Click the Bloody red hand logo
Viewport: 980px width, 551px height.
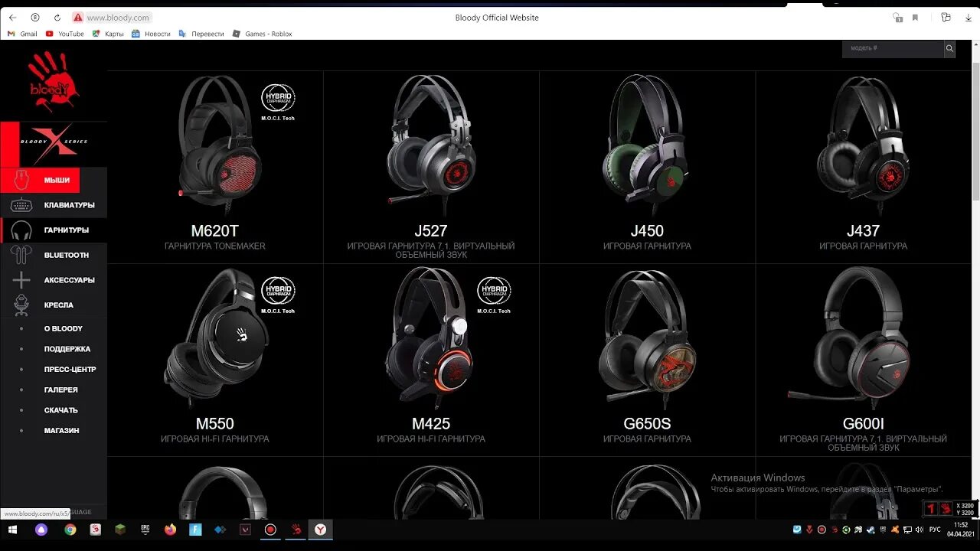tap(54, 81)
